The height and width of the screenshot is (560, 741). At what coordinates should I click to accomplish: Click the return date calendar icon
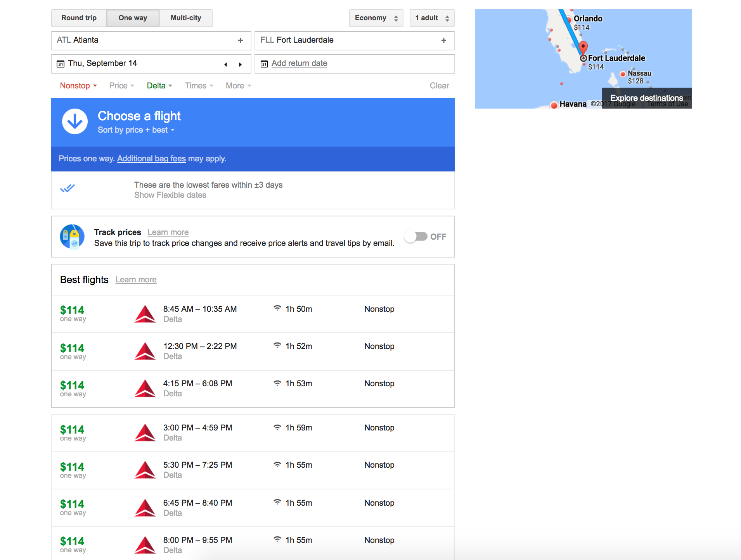click(x=264, y=64)
